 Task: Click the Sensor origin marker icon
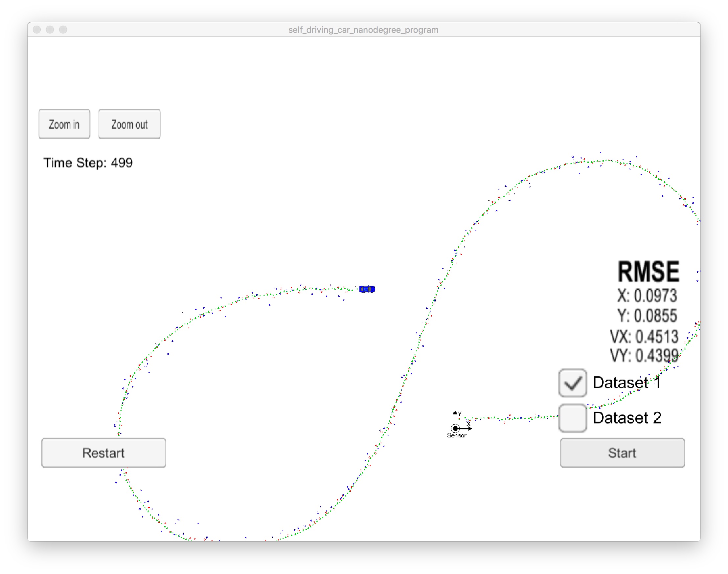(455, 429)
